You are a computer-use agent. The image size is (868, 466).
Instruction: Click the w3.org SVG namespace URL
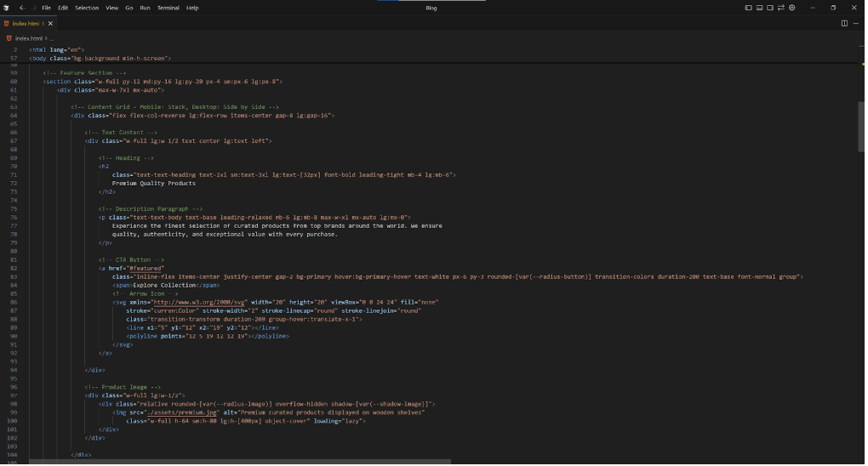coord(199,302)
